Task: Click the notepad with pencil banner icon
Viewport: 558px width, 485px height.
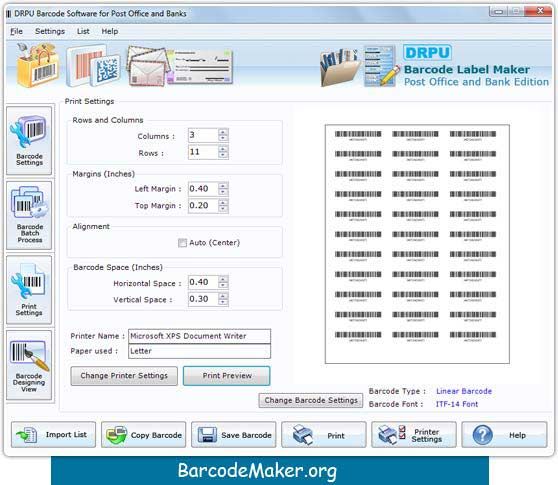Action: 382,66
